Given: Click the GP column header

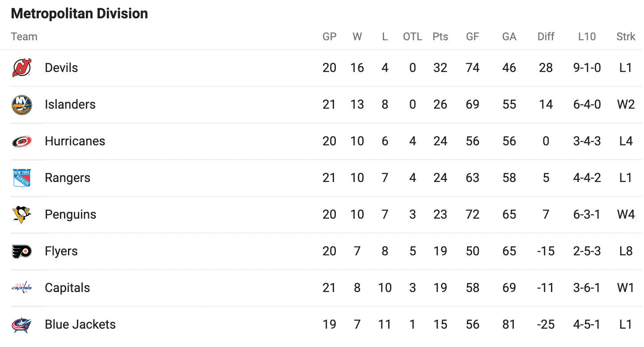Looking at the screenshot, I should [x=330, y=37].
